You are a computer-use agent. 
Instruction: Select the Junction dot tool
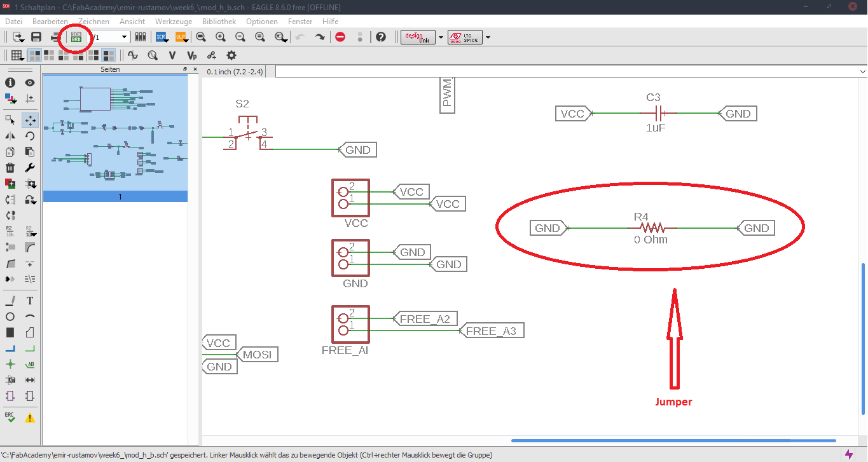pyautogui.click(x=10, y=364)
